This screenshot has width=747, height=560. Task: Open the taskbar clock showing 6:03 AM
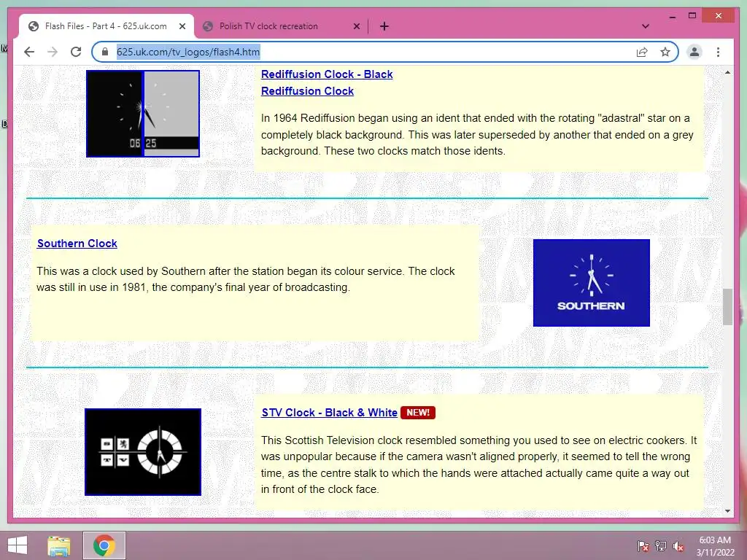(715, 546)
